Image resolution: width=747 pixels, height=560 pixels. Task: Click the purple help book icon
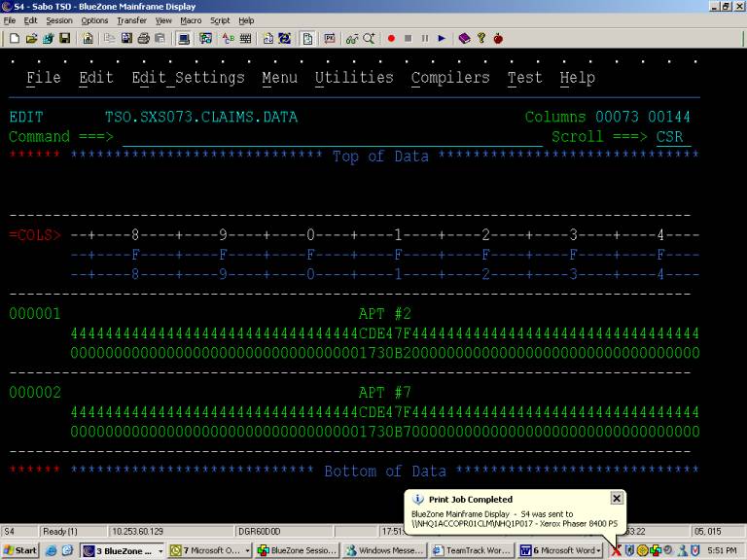coord(464,39)
